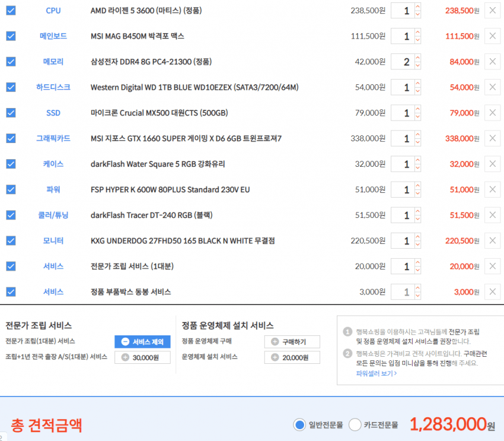Remove 전문가 조립 서비스 row with X
This screenshot has width=504, height=441.
492,266
